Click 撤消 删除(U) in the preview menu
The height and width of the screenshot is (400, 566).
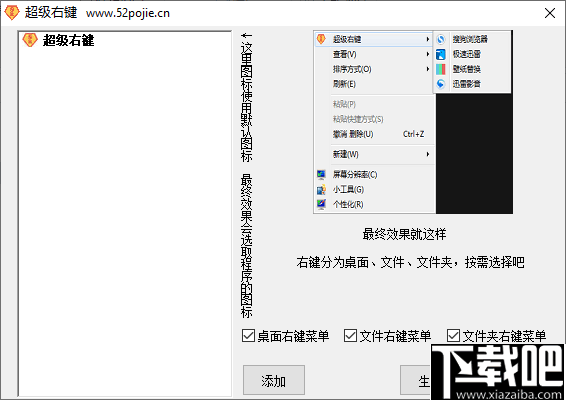(353, 134)
